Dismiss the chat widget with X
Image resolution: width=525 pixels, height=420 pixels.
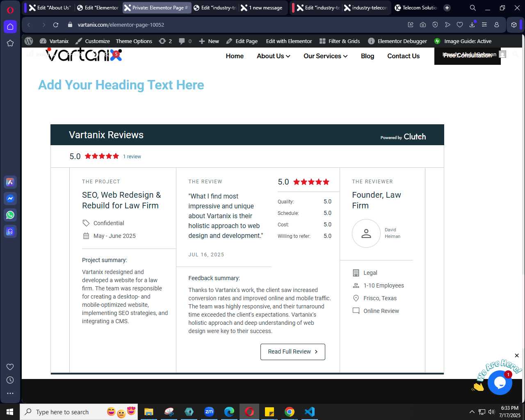pyautogui.click(x=517, y=356)
